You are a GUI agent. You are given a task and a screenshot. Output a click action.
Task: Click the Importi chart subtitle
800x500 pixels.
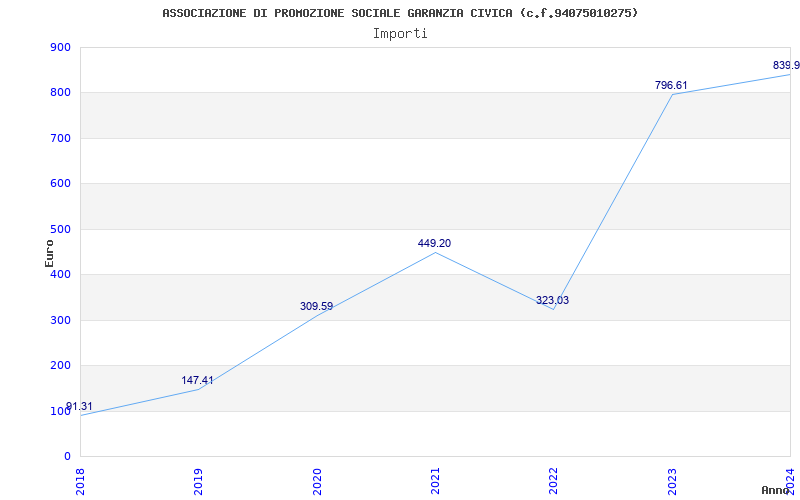click(400, 34)
